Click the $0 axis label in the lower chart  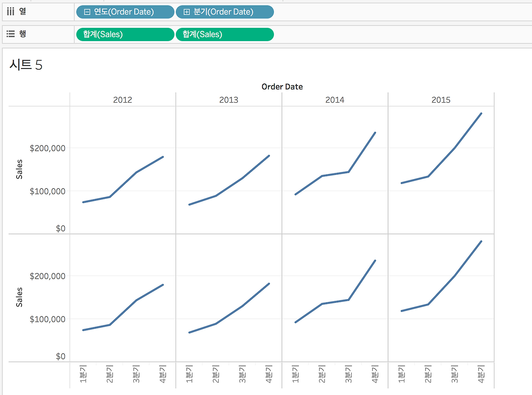tap(60, 356)
